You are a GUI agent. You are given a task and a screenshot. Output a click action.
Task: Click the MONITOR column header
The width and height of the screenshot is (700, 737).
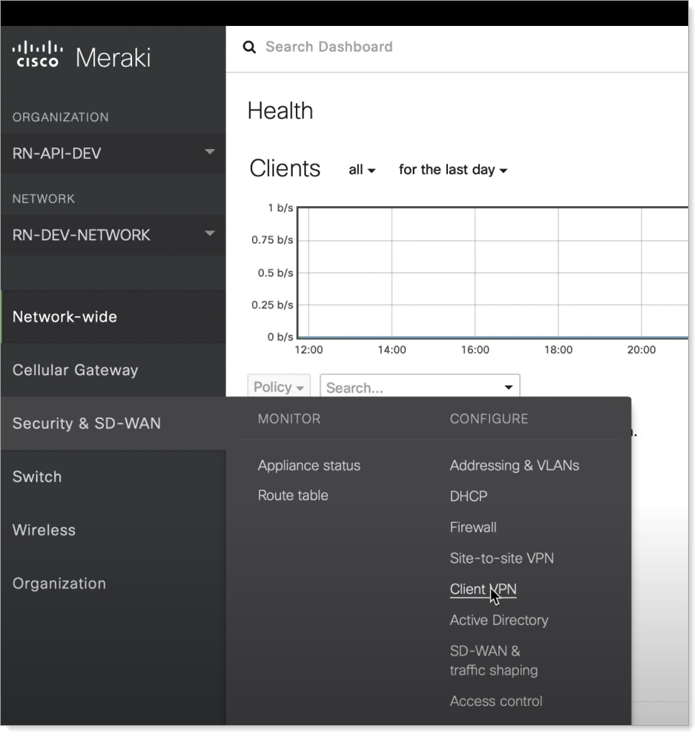click(x=289, y=419)
